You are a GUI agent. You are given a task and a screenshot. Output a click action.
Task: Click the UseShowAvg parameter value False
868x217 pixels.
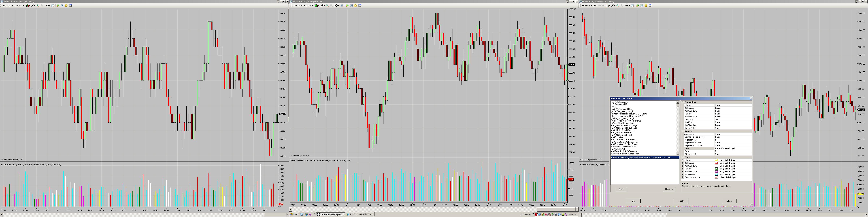point(733,125)
